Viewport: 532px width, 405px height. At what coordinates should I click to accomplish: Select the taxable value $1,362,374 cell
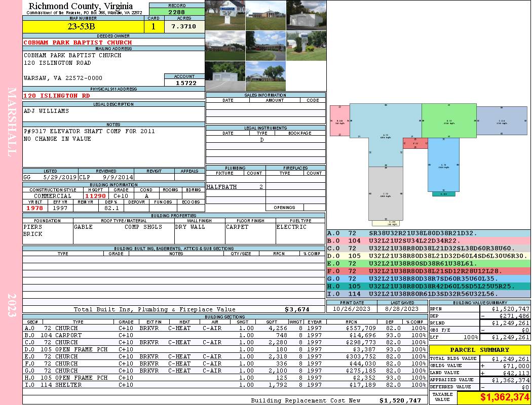click(x=493, y=397)
